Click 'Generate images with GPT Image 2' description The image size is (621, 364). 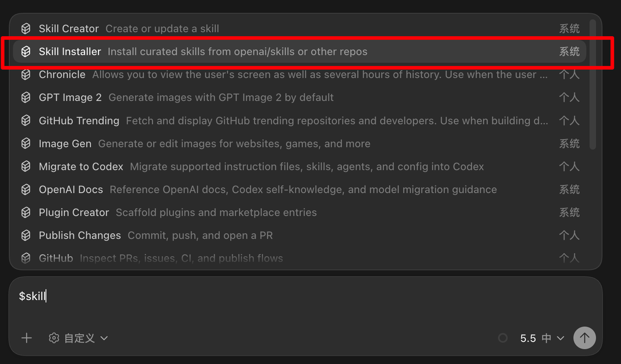tap(221, 97)
